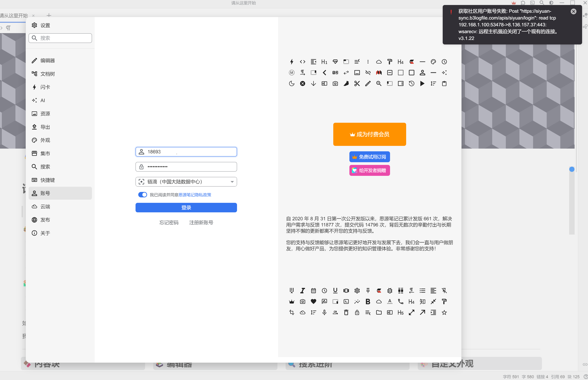Click the blue scrollbar handle on right

click(572, 169)
